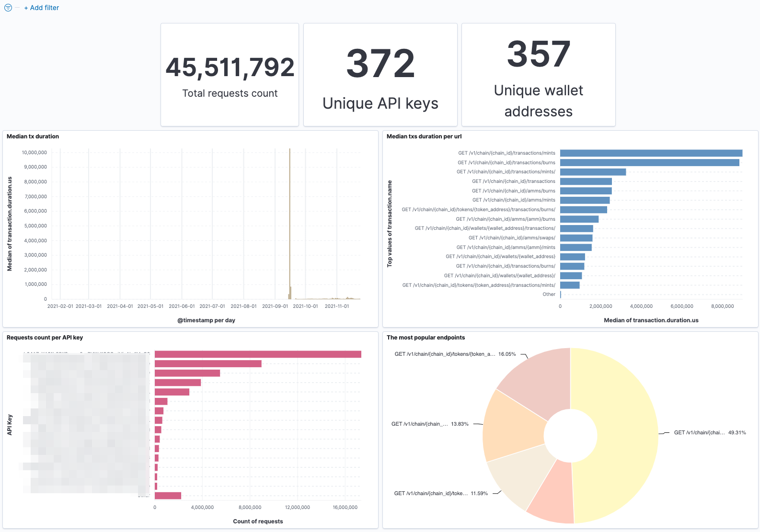Click the amms/swaps/ endpoint bar
This screenshot has height=532, width=760.
click(576, 238)
